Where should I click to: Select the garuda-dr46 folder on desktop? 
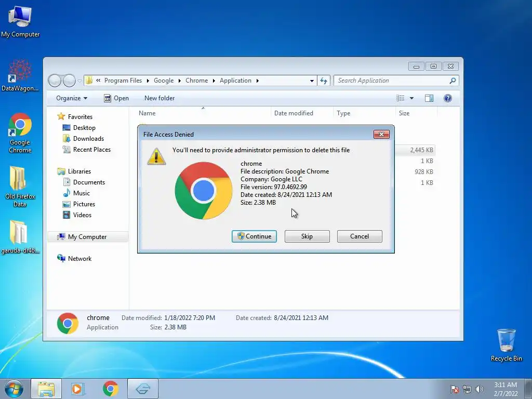[x=20, y=237]
